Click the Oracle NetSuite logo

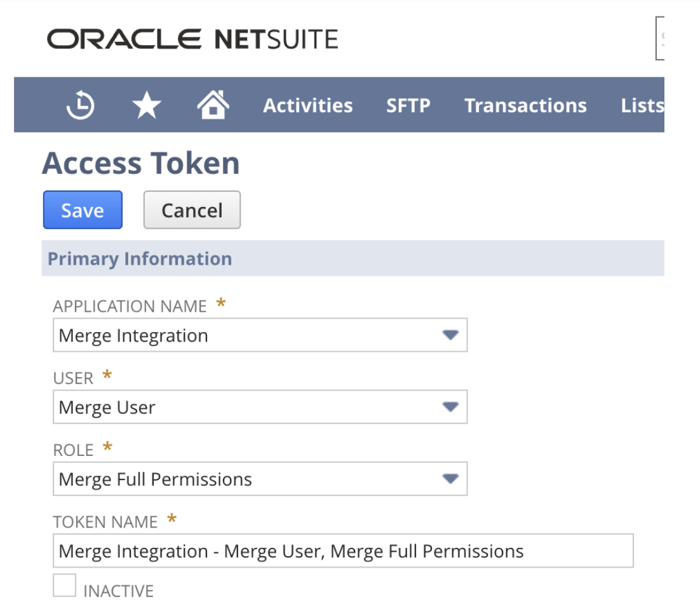pyautogui.click(x=192, y=39)
